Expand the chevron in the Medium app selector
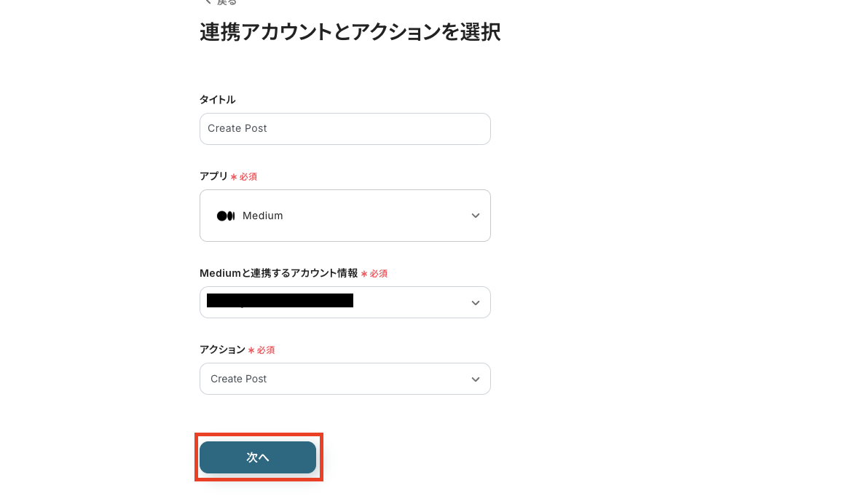The width and height of the screenshot is (861, 504). (476, 216)
